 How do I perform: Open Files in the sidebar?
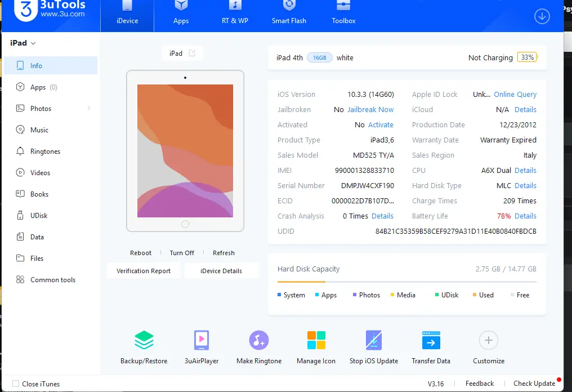click(51, 259)
